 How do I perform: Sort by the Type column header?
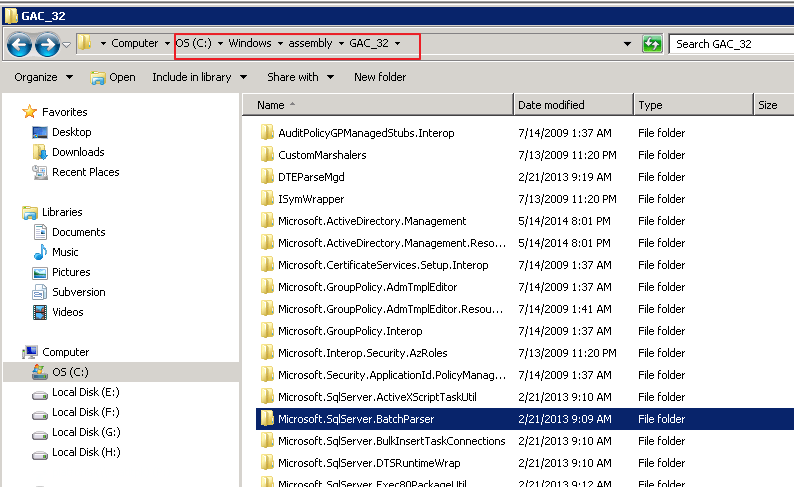pos(693,105)
